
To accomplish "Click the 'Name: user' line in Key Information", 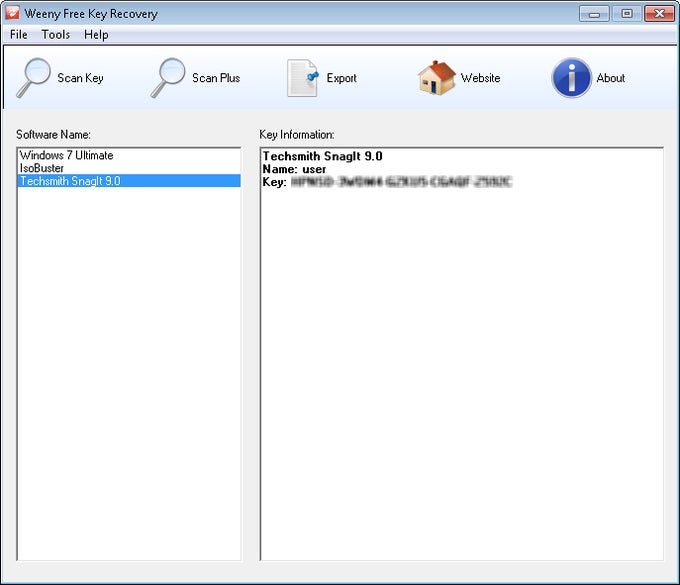I will [x=294, y=169].
